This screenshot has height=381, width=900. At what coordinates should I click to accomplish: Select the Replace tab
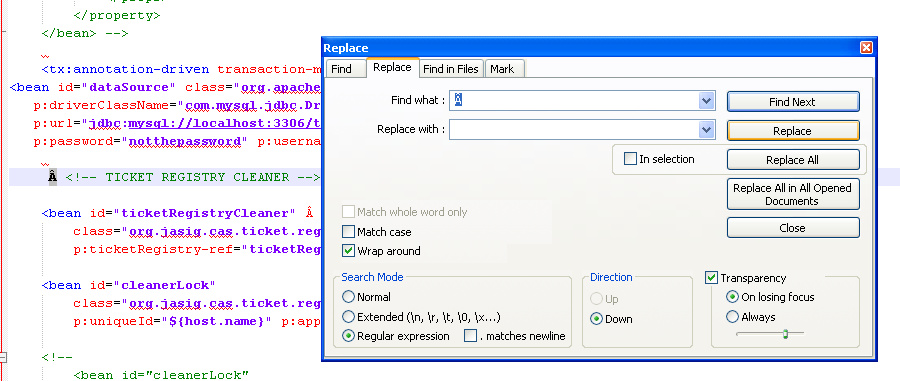click(393, 67)
